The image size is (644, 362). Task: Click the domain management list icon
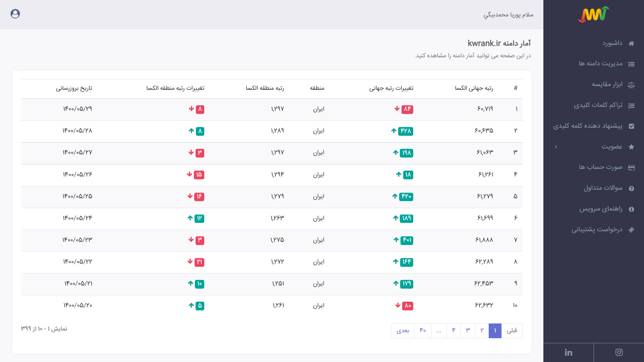pos(631,64)
